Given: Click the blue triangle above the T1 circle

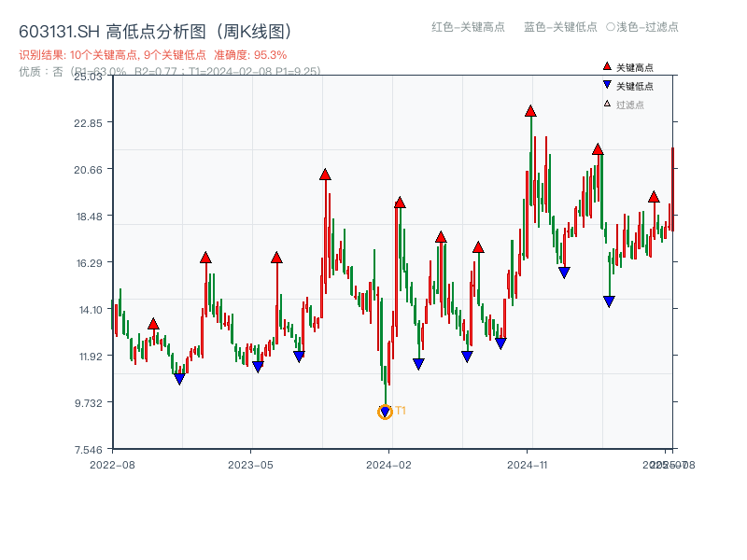Looking at the screenshot, I should pos(385,409).
